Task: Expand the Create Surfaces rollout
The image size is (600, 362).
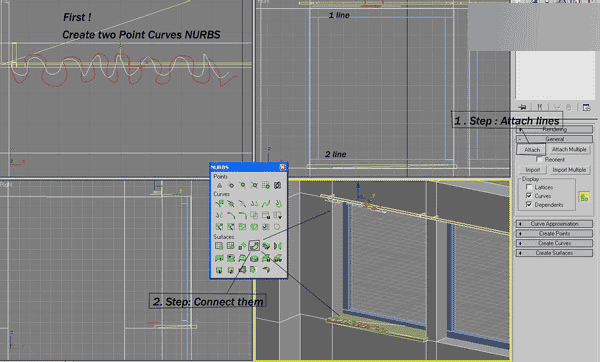Action: pyautogui.click(x=554, y=253)
